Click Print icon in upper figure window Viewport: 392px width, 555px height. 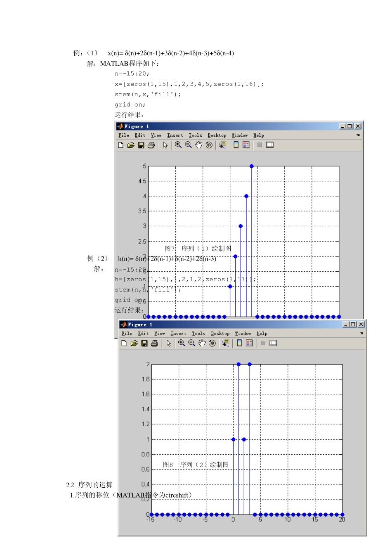pyautogui.click(x=151, y=145)
